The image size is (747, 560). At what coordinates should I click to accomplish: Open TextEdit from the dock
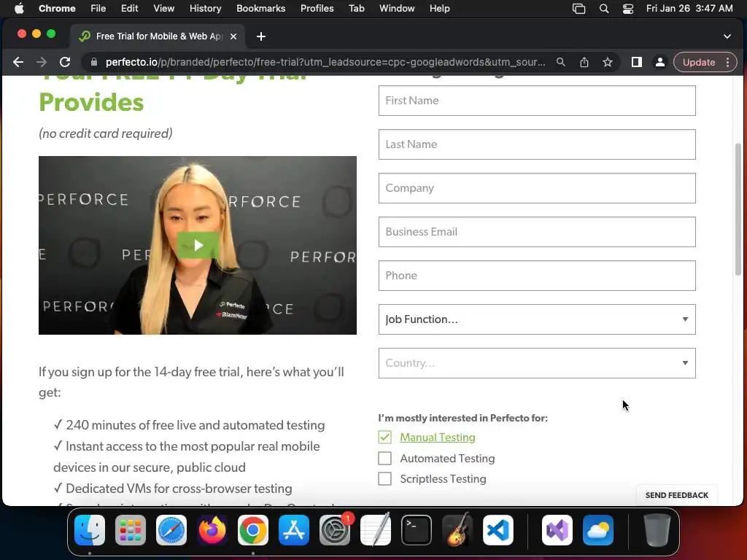click(376, 530)
